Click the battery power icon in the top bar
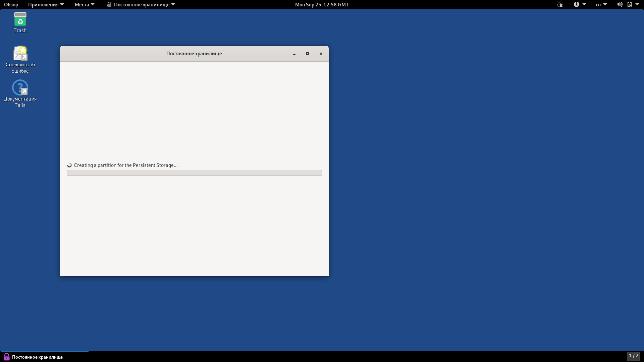 click(x=630, y=5)
